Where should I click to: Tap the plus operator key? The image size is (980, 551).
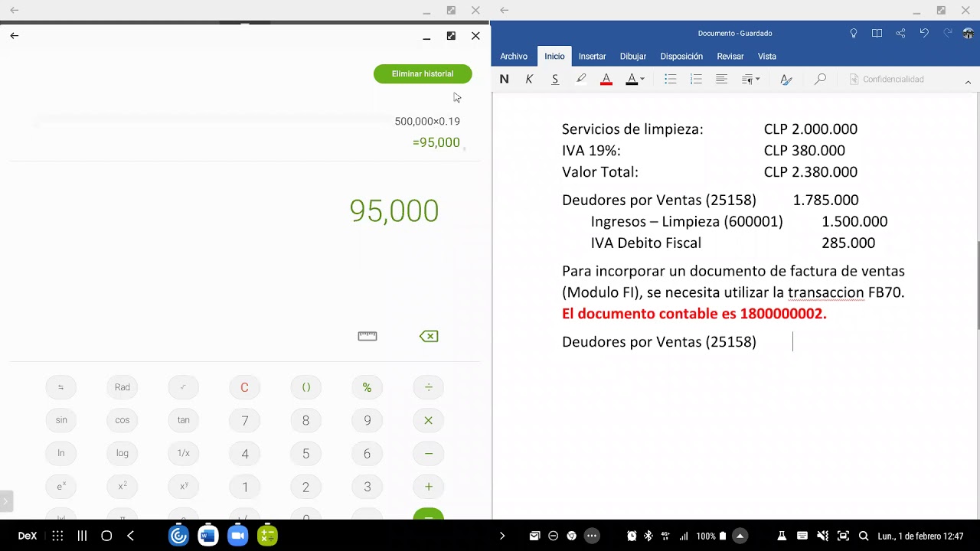[x=428, y=487]
